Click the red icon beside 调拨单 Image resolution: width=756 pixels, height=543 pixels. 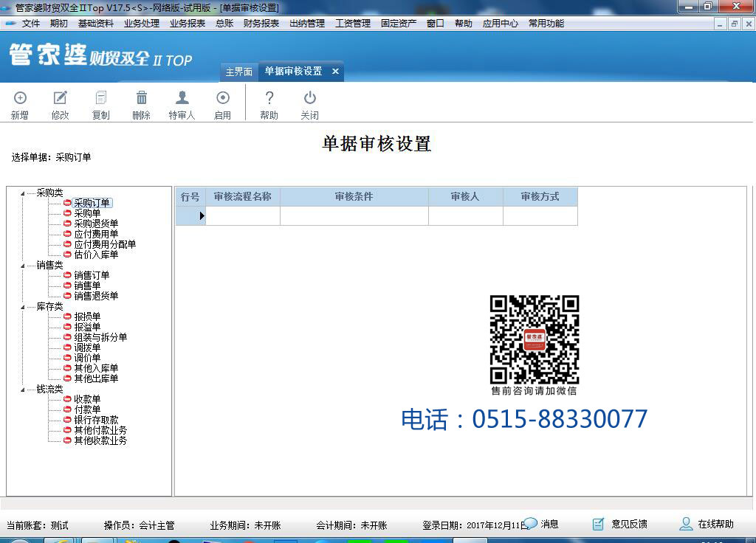coord(67,347)
